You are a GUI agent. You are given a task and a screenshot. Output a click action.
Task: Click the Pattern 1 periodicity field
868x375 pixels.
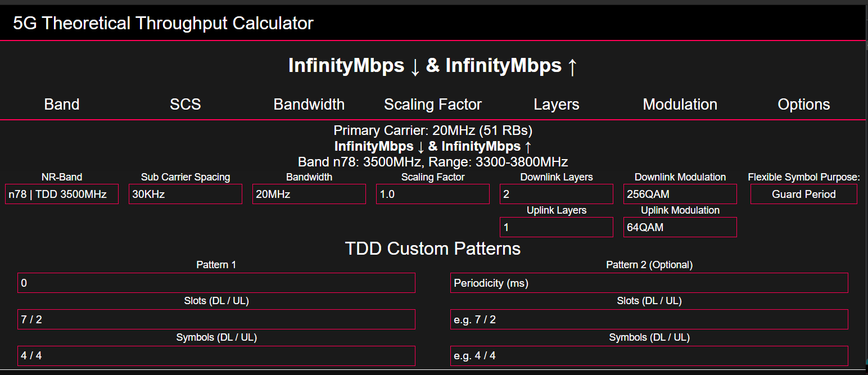(216, 283)
